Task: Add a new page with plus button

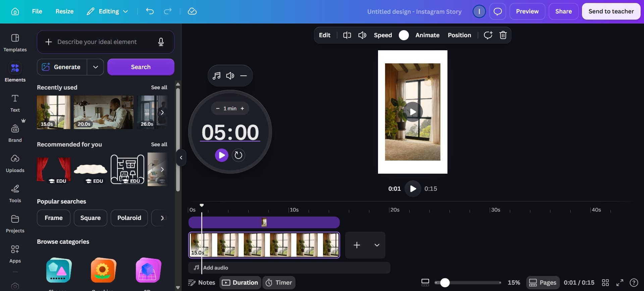Action: [x=357, y=245]
